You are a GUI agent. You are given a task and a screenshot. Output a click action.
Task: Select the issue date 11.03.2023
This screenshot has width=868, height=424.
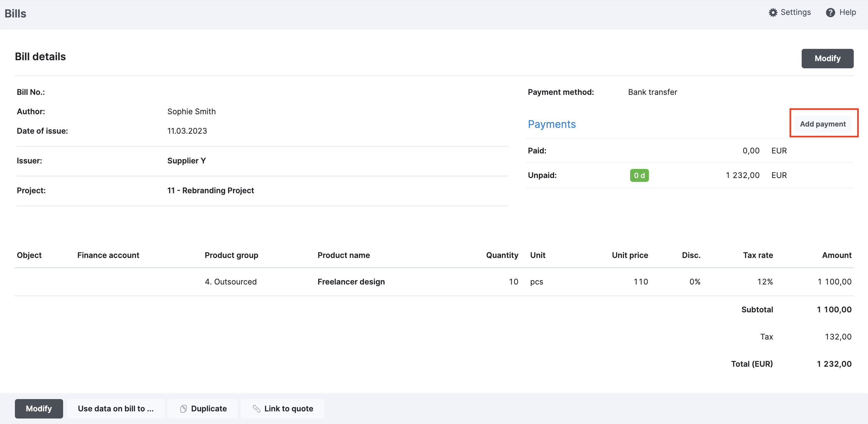(187, 131)
